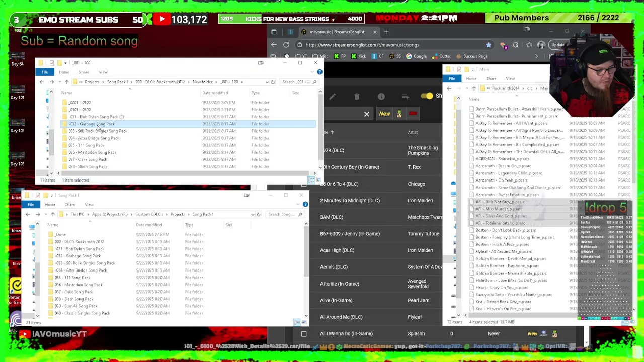This screenshot has height=362, width=644.
Task: Open View tab in Song Pack I window
Action: point(89,205)
